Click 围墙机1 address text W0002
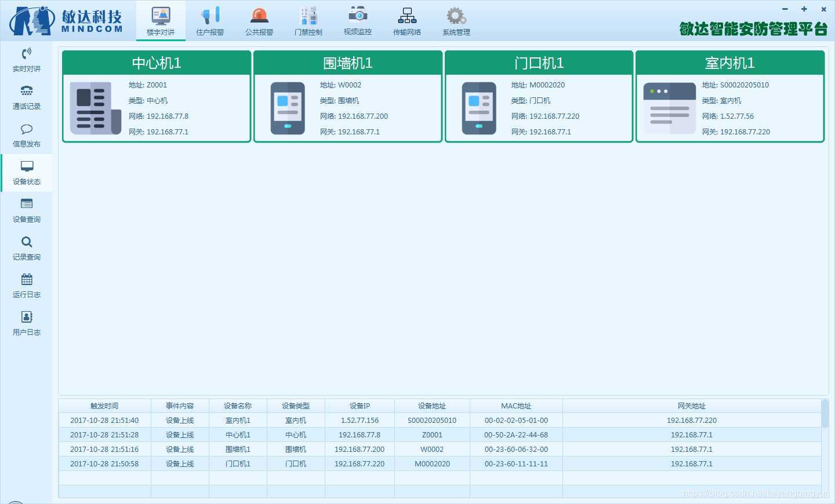This screenshot has width=835, height=504. pyautogui.click(x=350, y=85)
